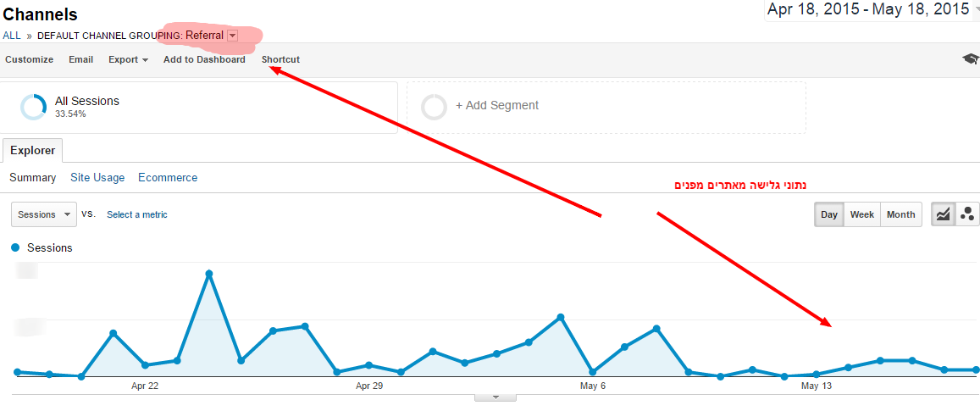Click the Add Segment circle icon

coord(434,107)
